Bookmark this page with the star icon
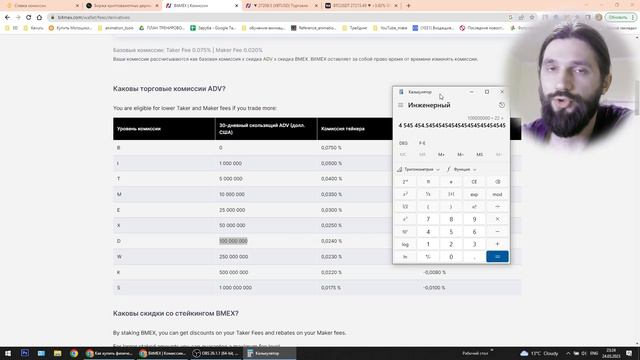 532,18
